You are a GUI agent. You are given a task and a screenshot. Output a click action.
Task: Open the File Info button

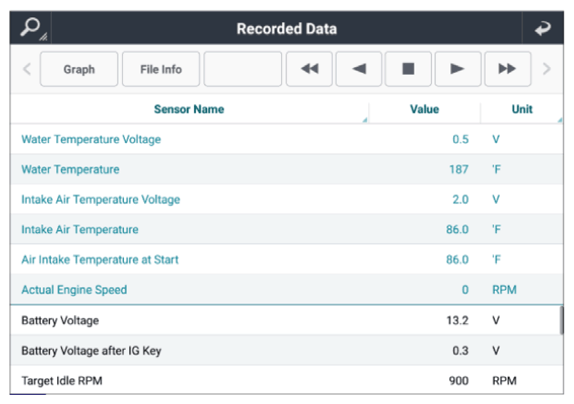[x=161, y=69]
